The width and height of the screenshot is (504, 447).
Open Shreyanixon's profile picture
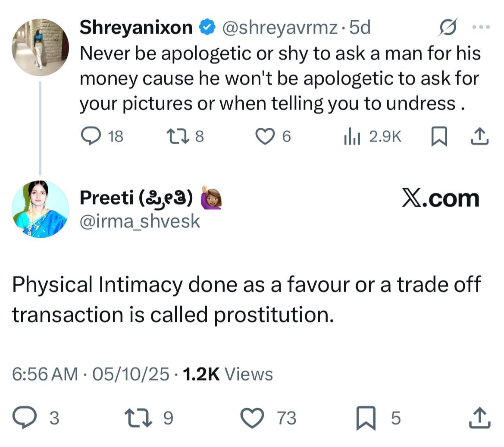(x=40, y=47)
